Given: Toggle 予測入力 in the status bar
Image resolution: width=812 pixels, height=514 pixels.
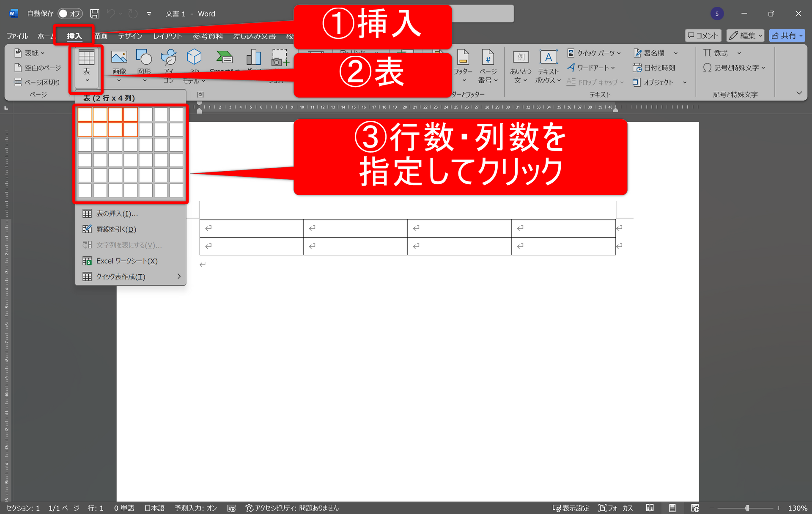Looking at the screenshot, I should click(x=196, y=508).
